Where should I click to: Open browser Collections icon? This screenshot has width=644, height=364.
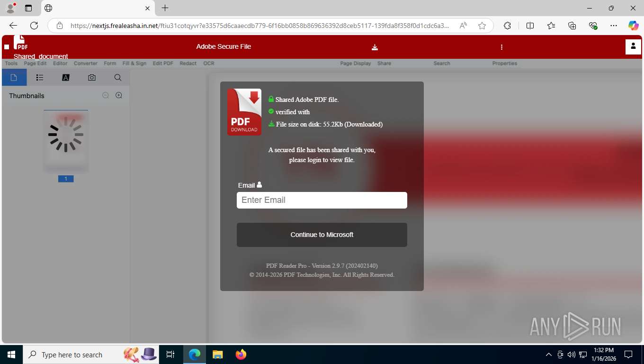pos(572,26)
